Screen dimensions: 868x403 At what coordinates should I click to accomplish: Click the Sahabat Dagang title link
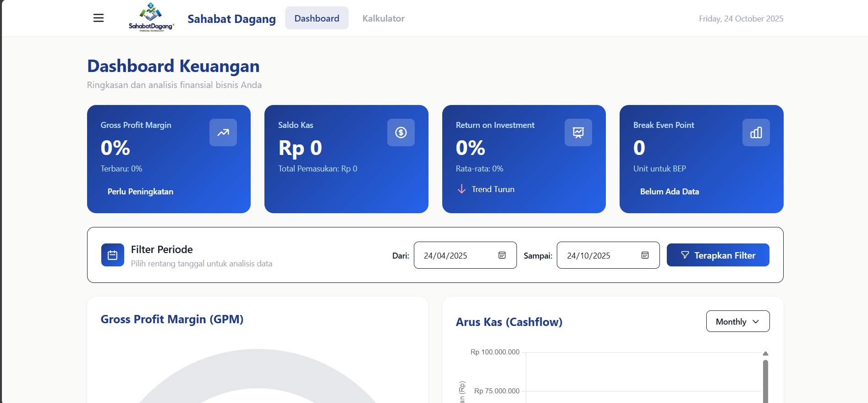click(x=232, y=19)
